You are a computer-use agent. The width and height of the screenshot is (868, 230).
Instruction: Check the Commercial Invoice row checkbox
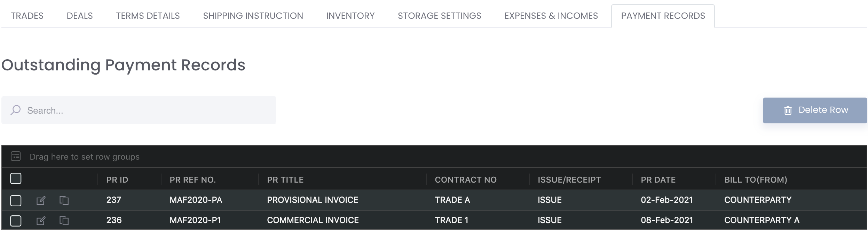tap(16, 221)
